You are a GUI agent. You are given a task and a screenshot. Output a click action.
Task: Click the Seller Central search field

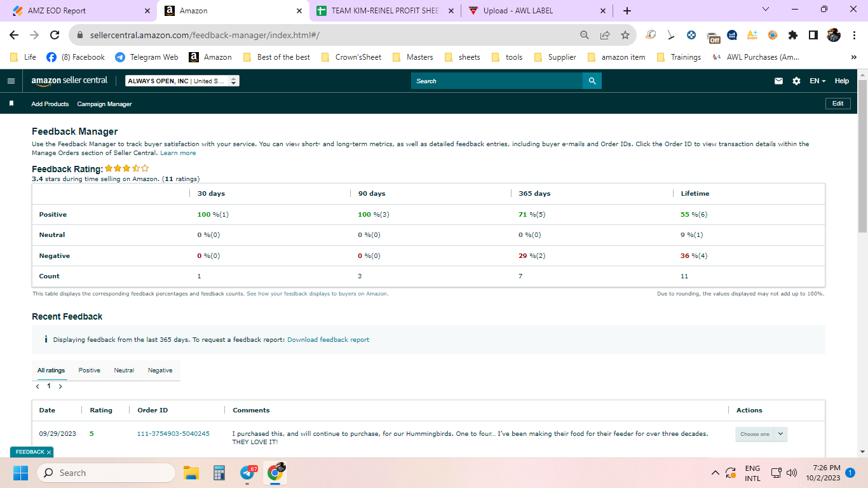point(497,81)
